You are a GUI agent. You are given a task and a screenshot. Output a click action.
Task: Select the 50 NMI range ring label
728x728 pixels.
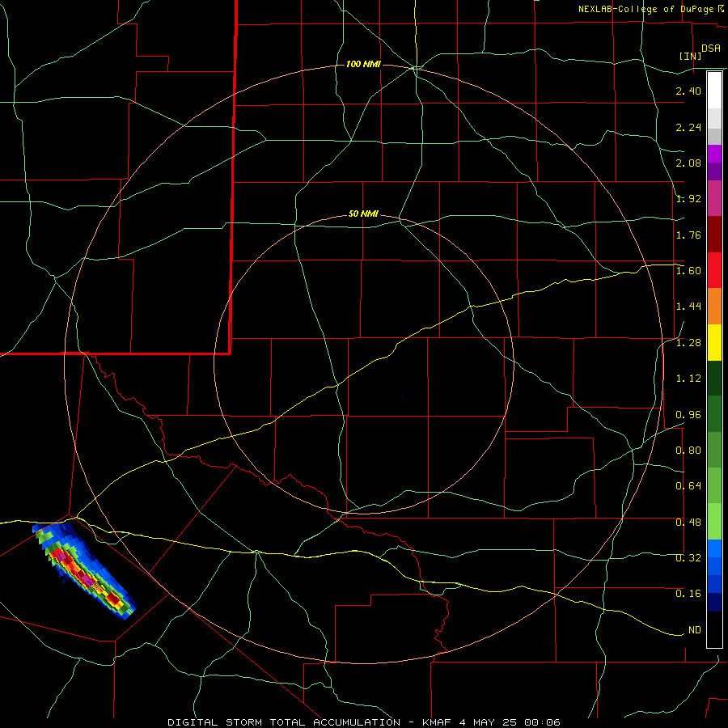pos(363,214)
